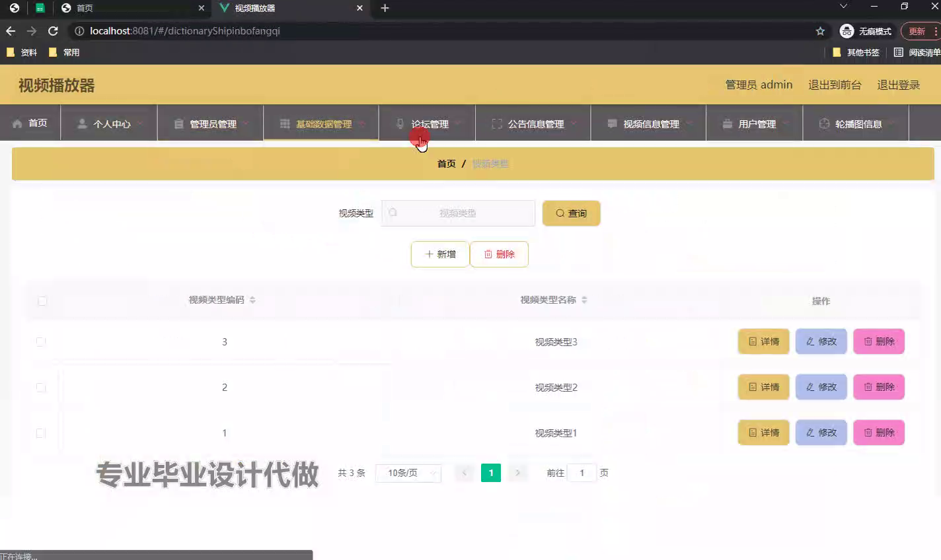Open the 资料 bookmarks folder
This screenshot has height=560, width=941.
22,52
